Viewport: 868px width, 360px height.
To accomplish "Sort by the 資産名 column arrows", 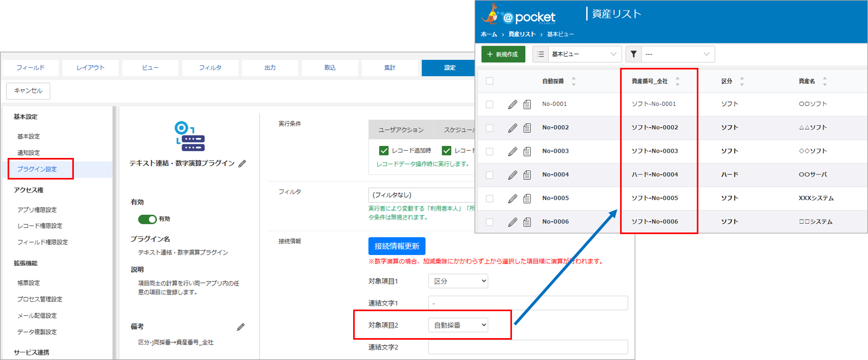I will pyautogui.click(x=825, y=81).
